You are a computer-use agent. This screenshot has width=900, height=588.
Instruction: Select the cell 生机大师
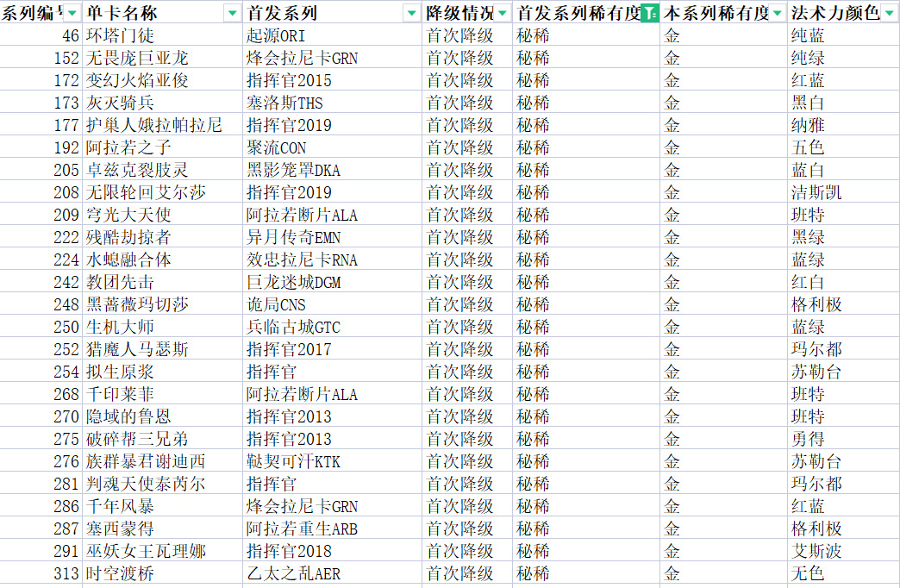point(162,327)
